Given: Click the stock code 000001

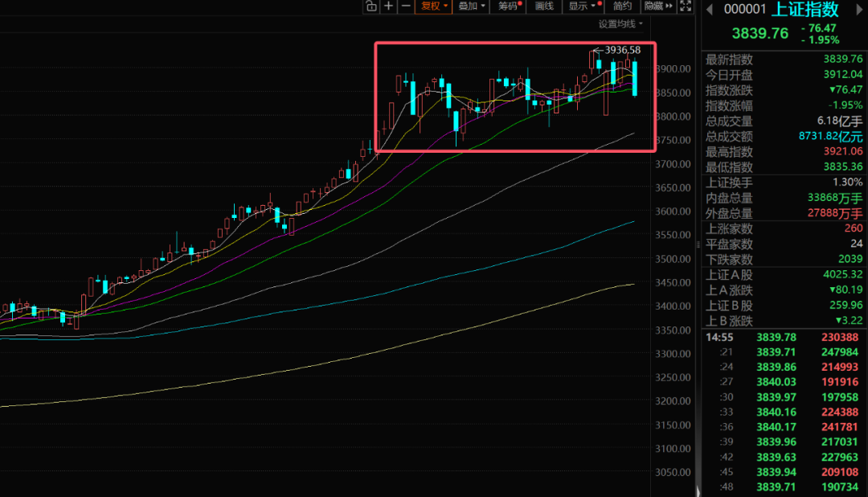Looking at the screenshot, I should point(747,10).
